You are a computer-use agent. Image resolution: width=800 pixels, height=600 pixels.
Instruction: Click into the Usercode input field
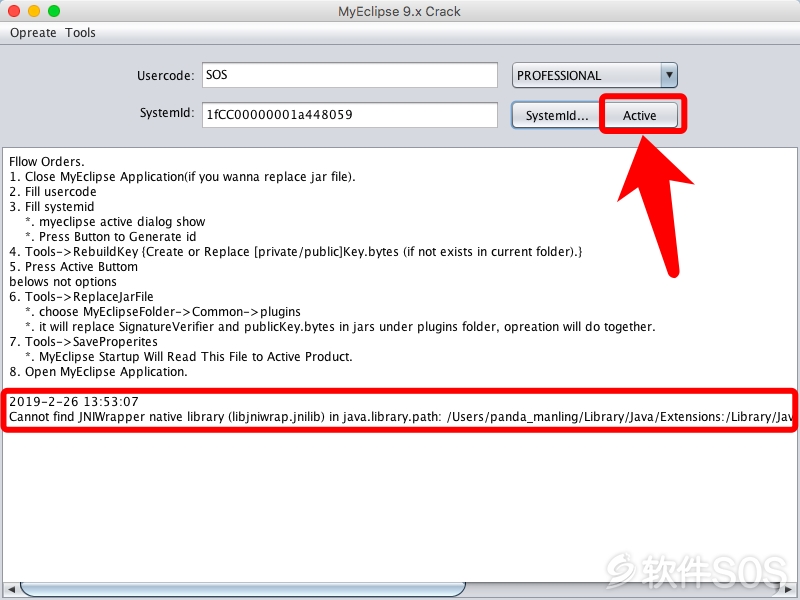tap(349, 75)
